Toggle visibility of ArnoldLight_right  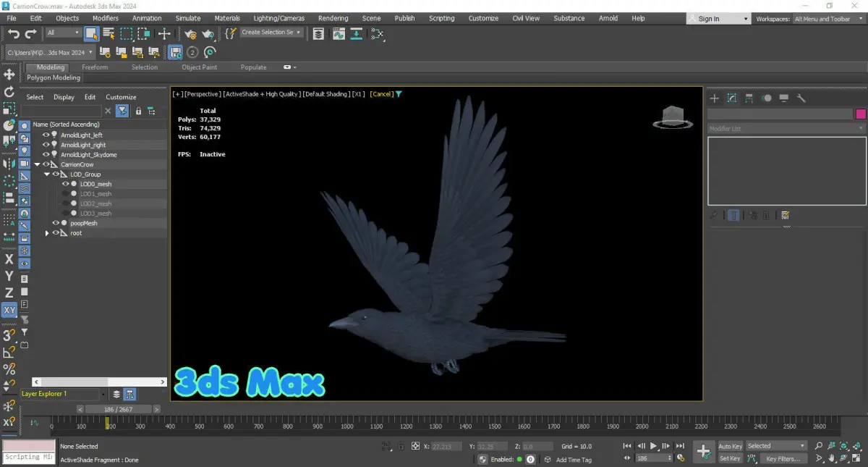46,145
